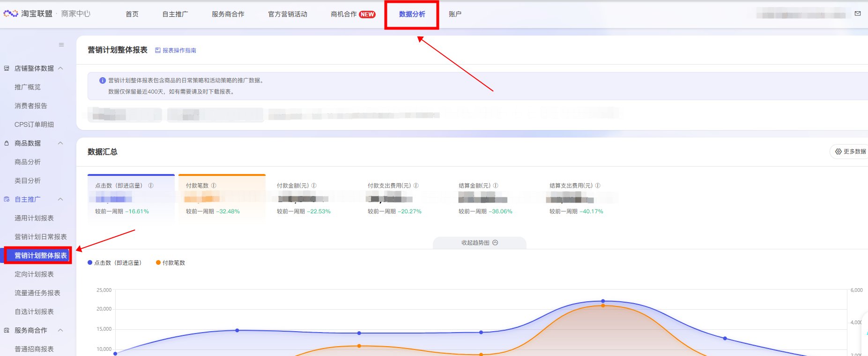This screenshot has height=356, width=868.
Task: Open CPS订单明细 in the sidebar
Action: (34, 124)
